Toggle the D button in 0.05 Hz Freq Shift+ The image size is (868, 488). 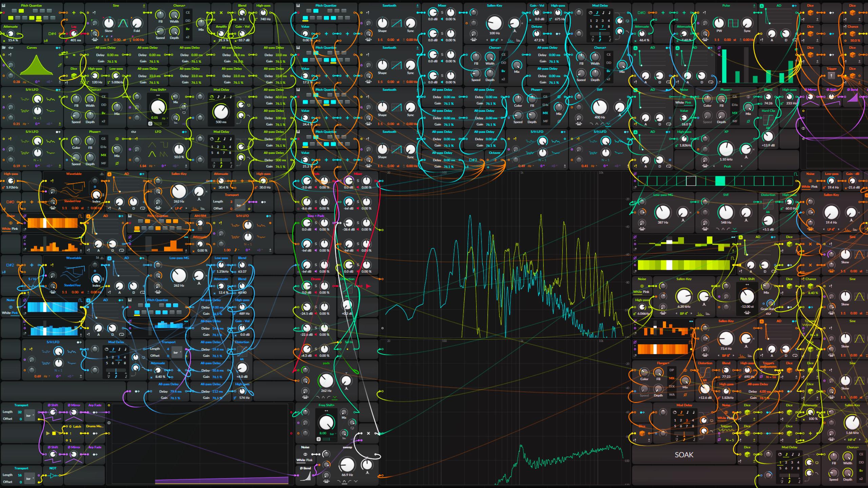150,124
